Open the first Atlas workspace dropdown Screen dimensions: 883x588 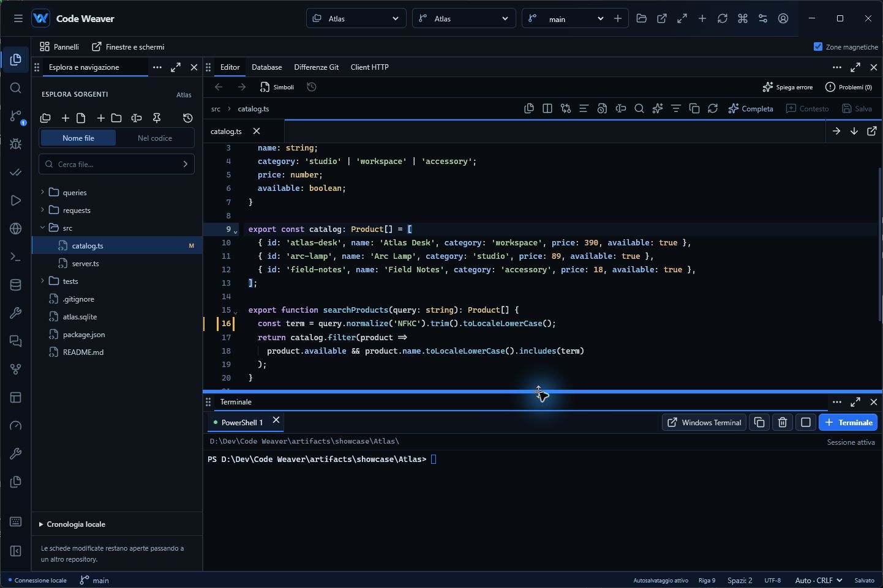pos(356,18)
